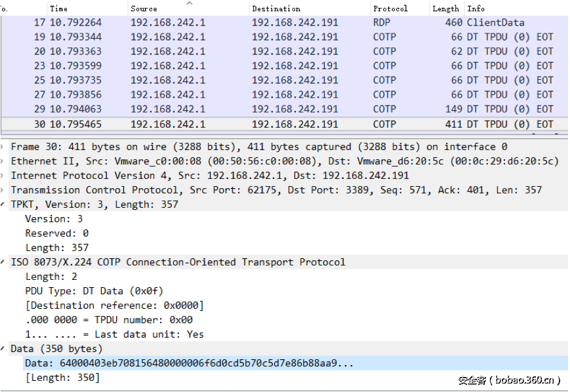
Task: Select packet 29 with length 149
Action: 262,109
